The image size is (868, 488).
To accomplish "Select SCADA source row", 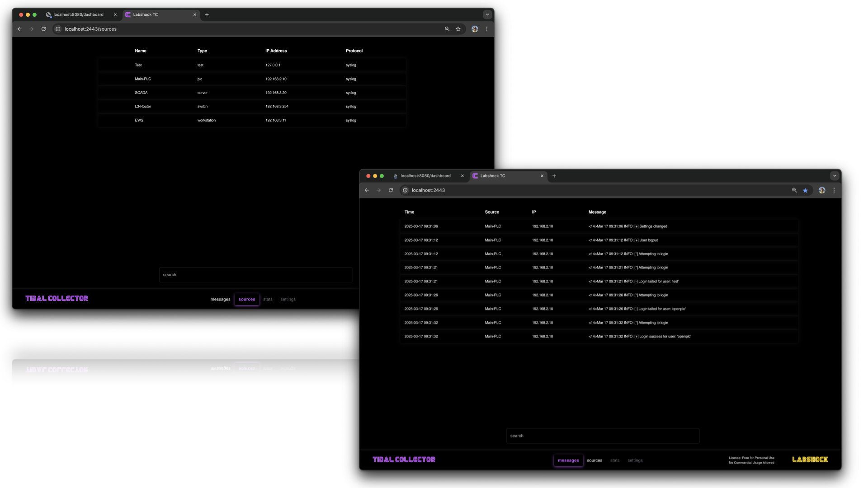I will click(x=252, y=93).
